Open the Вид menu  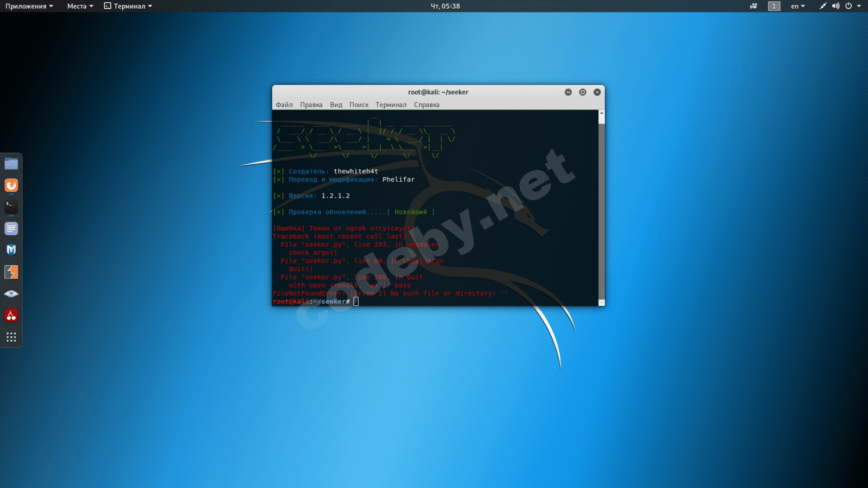coord(336,105)
